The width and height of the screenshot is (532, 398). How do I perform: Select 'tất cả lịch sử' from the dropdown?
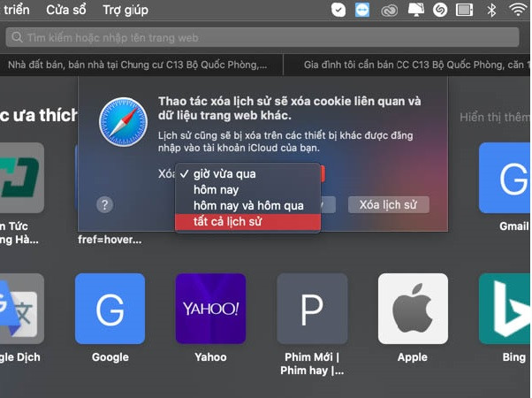247,222
